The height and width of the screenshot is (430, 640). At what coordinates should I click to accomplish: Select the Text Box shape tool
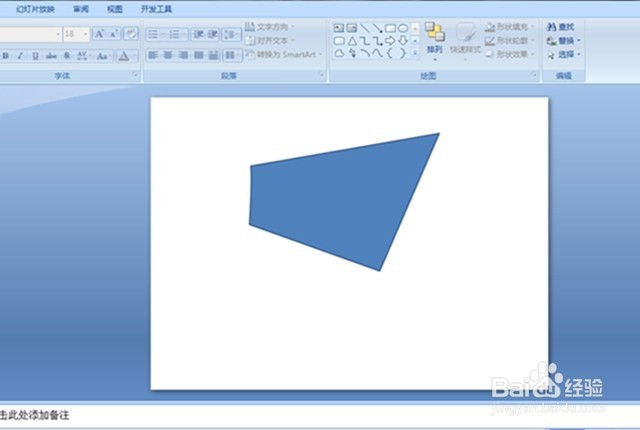(339, 28)
